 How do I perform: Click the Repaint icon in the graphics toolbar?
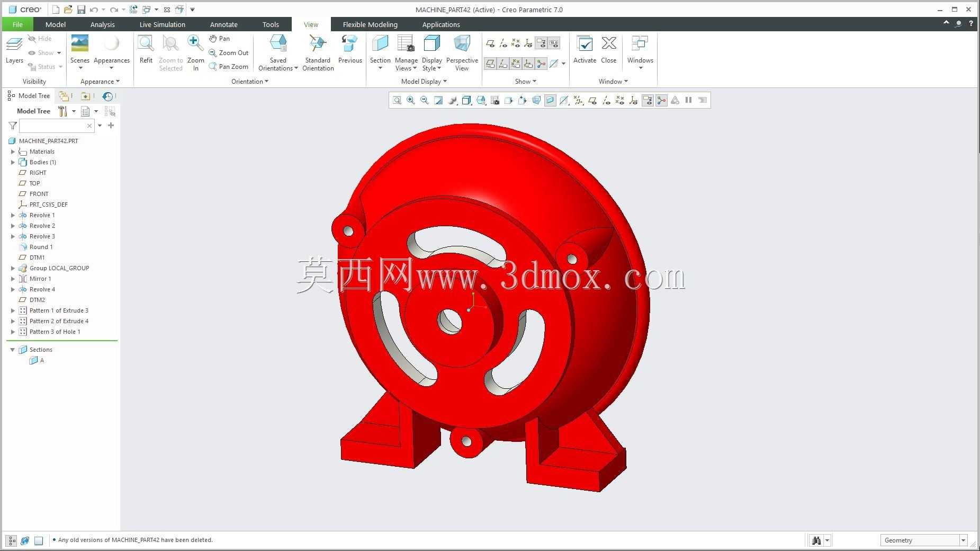[x=438, y=100]
